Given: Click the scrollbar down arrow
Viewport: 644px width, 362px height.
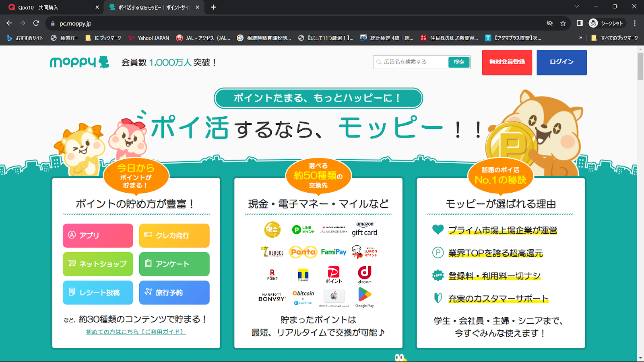Looking at the screenshot, I should [x=640, y=358].
